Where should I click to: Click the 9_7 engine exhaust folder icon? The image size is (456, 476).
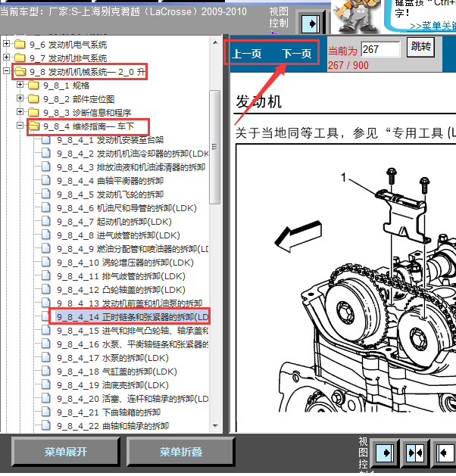point(20,58)
